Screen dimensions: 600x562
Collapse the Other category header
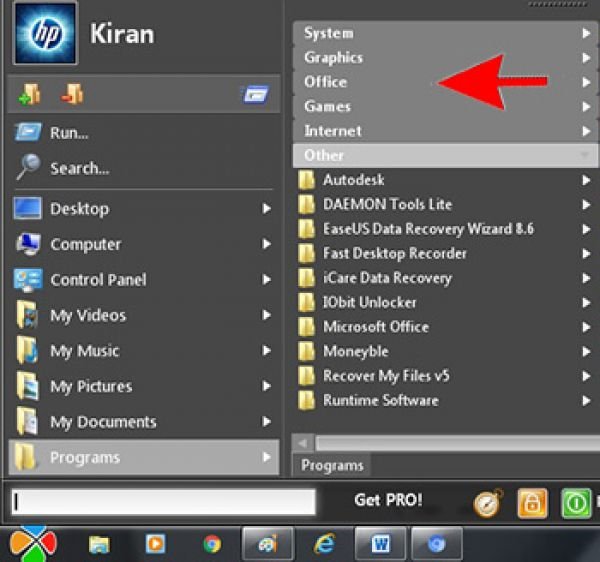tap(445, 155)
